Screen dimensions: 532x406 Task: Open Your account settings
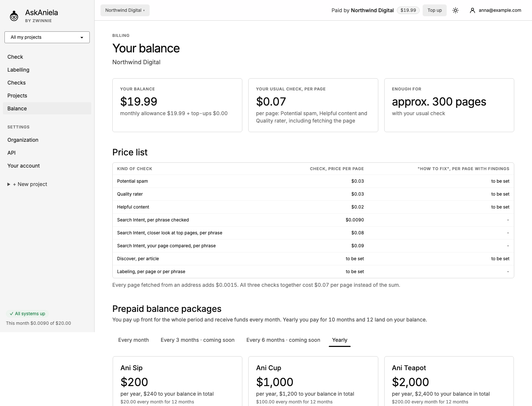click(47, 166)
